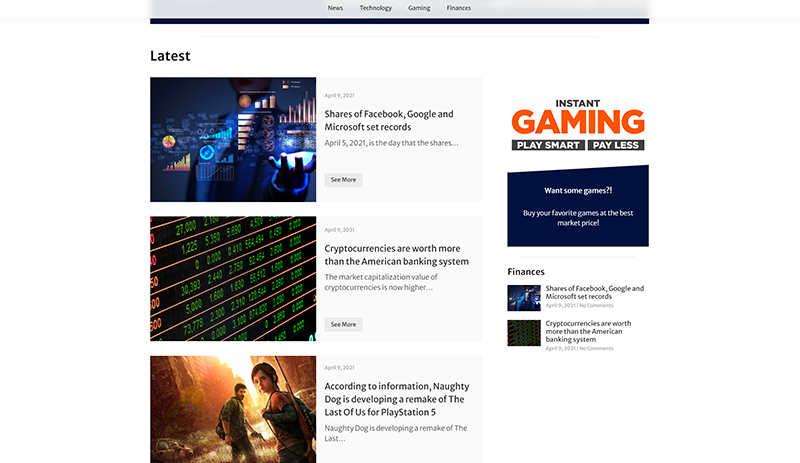Screen dimensions: 800x463
Task: Open sidebar thumbnail for the Facebook shares article
Action: (x=524, y=298)
